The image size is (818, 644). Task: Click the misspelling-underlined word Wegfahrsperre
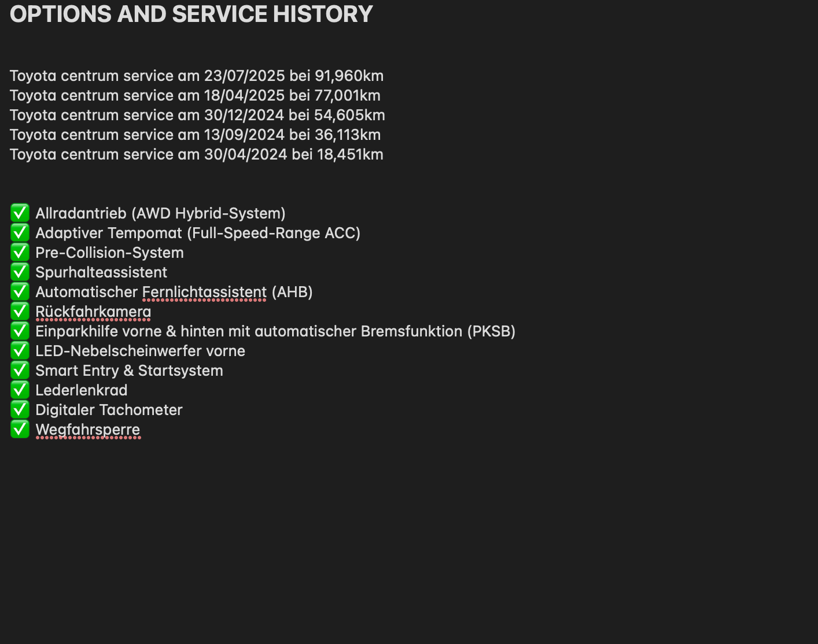(87, 430)
